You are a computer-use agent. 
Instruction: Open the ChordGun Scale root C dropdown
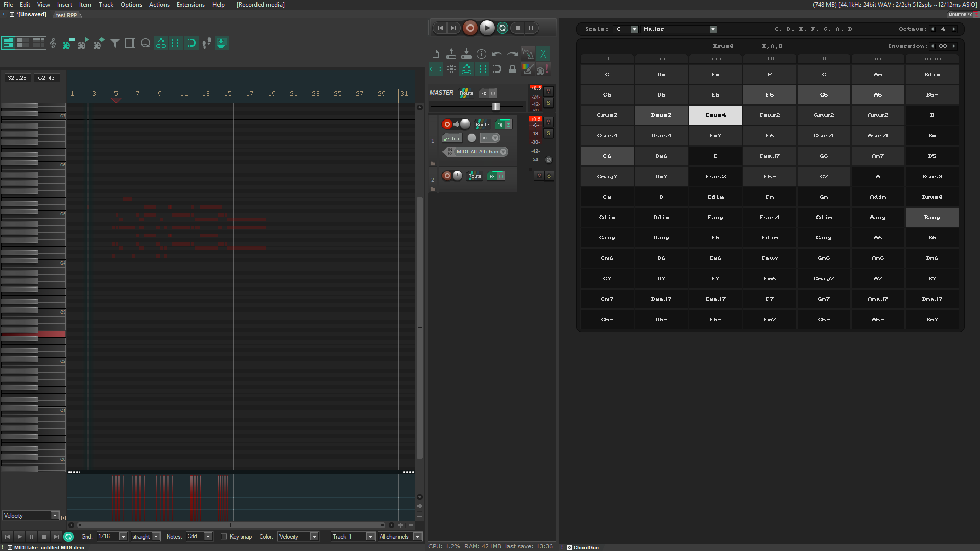pos(626,29)
